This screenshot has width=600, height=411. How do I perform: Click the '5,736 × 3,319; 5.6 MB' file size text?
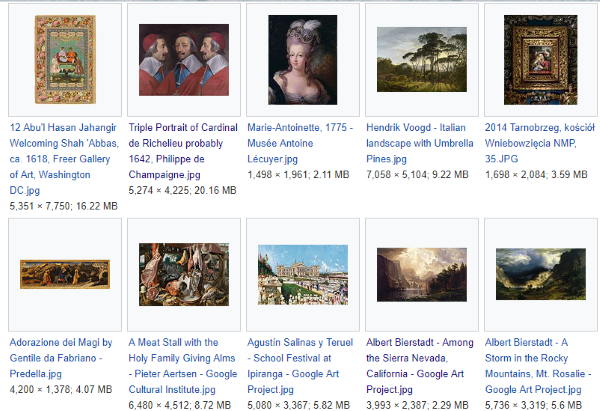533,405
